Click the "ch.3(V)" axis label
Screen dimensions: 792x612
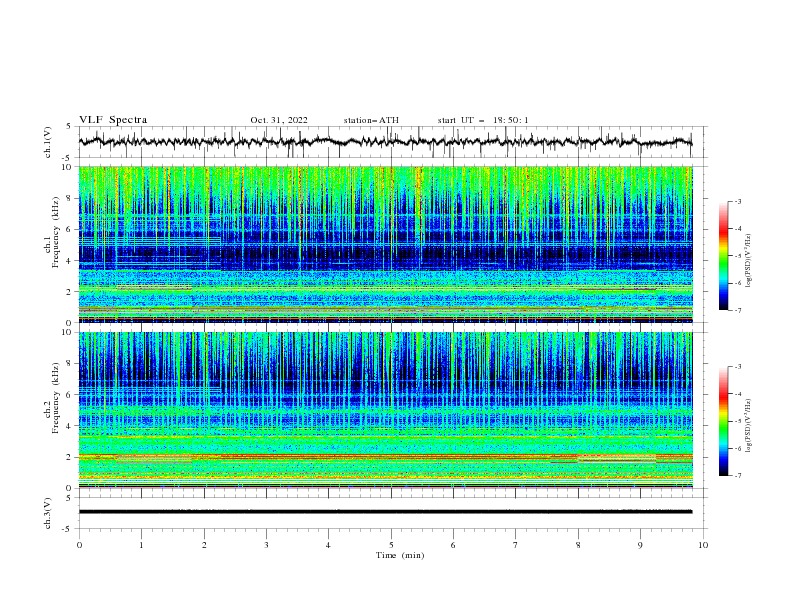48,513
